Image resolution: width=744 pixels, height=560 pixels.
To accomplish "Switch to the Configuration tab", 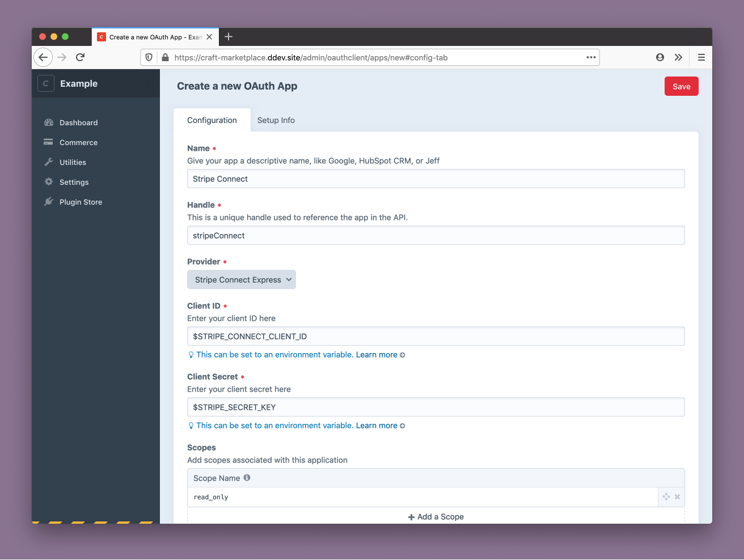I will 212,120.
